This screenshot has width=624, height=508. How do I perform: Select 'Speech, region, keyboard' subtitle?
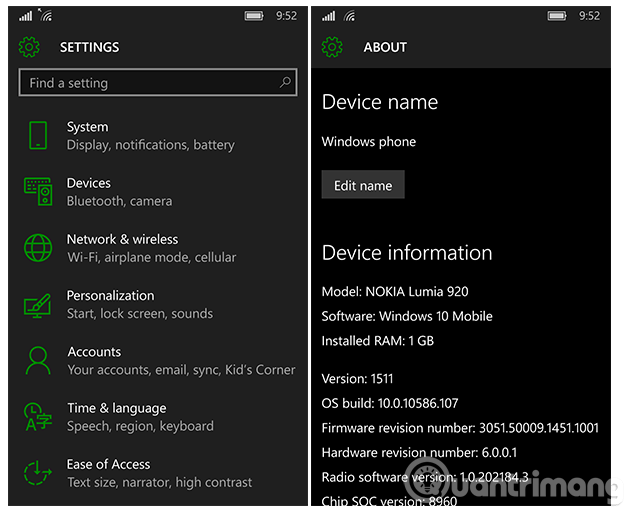140,426
